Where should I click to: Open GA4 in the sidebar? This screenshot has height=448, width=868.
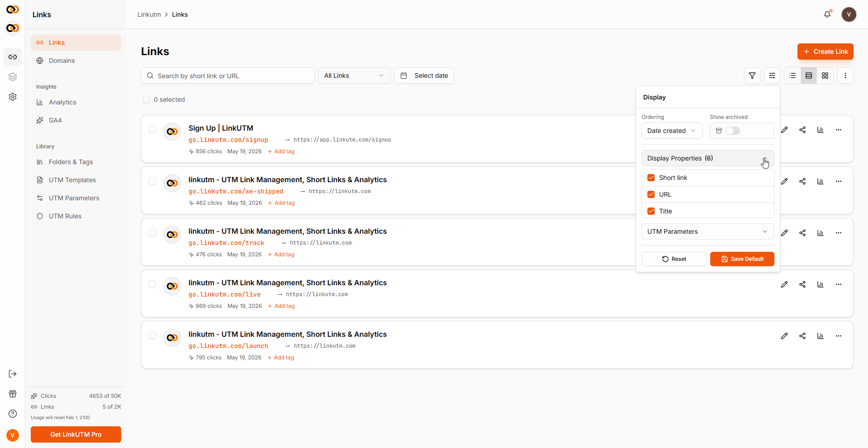(x=76, y=120)
